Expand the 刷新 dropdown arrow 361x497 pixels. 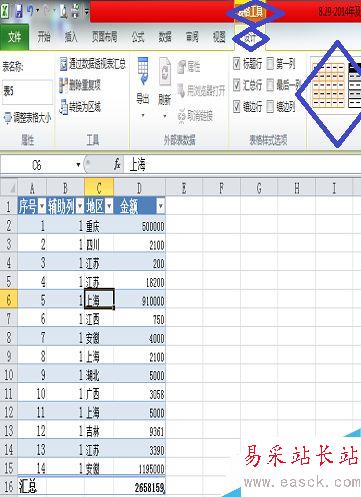[165, 116]
